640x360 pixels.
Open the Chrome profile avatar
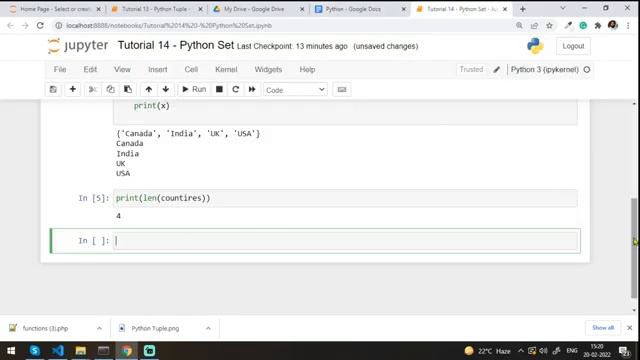[613, 25]
